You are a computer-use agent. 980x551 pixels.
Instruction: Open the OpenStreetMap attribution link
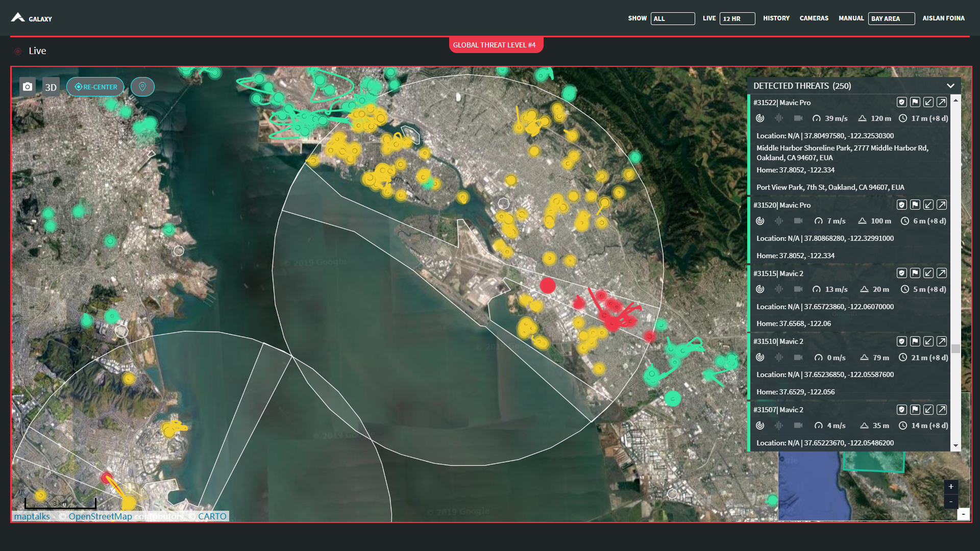(101, 516)
